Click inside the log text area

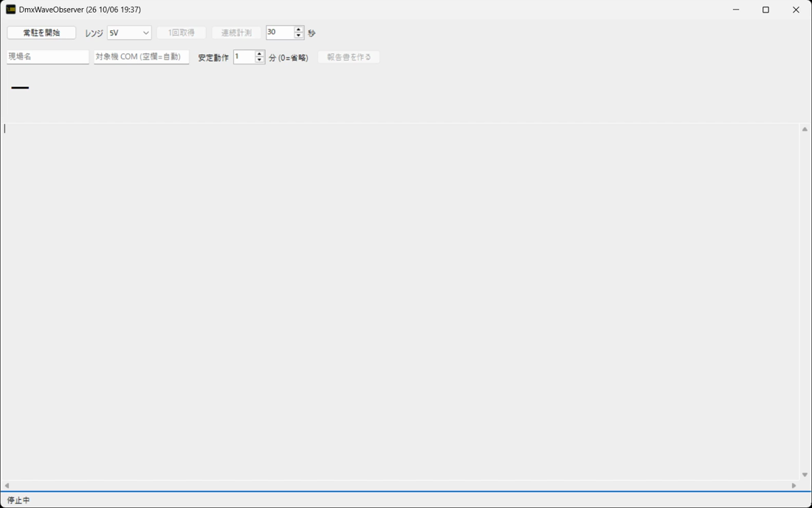coord(400,302)
